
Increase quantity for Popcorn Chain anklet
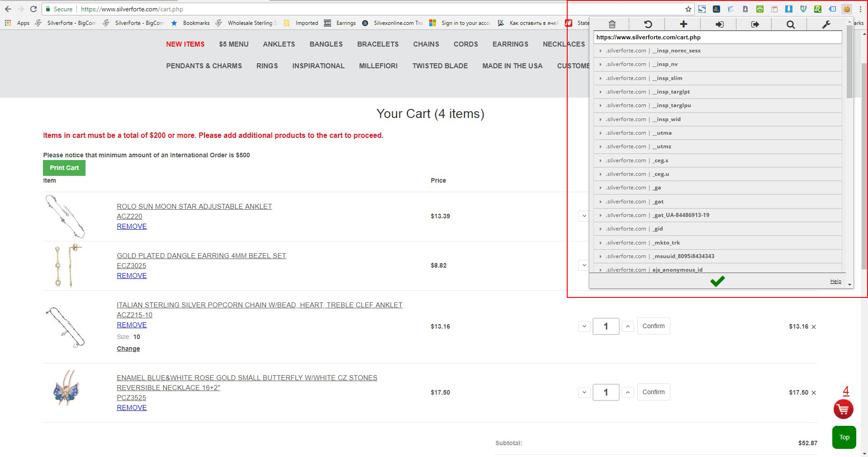tap(628, 326)
